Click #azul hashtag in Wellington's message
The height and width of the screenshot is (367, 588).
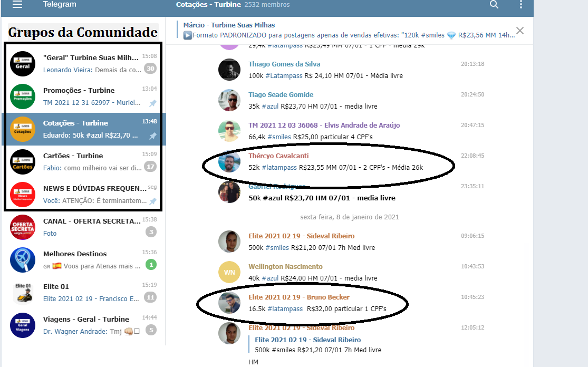click(270, 278)
